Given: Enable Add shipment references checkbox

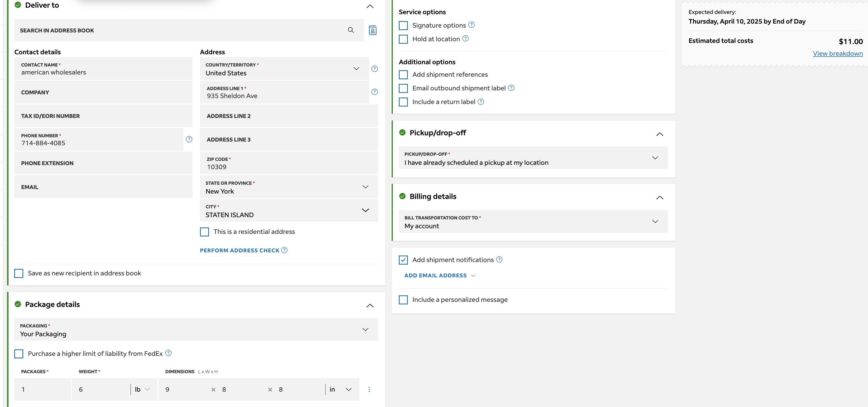Looking at the screenshot, I should tap(403, 74).
